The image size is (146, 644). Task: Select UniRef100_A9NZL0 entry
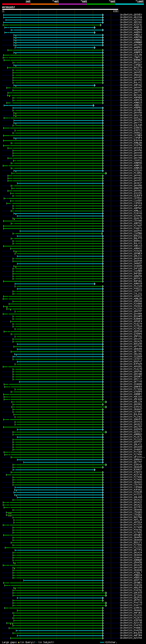(131, 35)
